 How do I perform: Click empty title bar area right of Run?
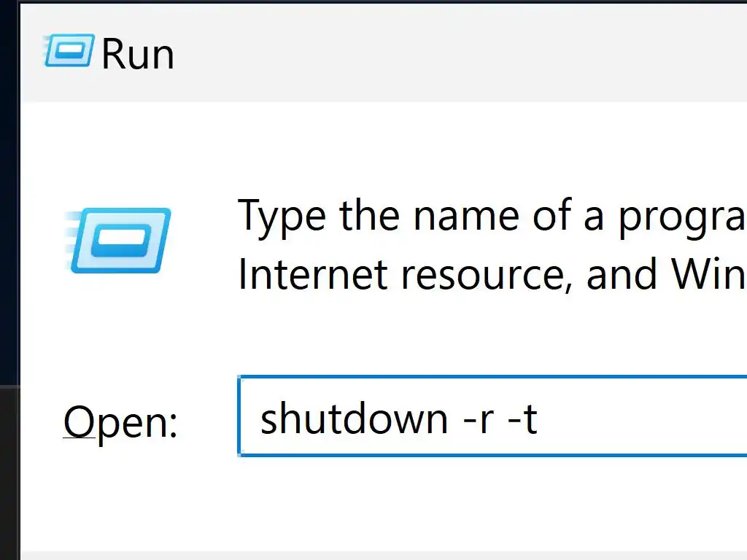click(457, 52)
